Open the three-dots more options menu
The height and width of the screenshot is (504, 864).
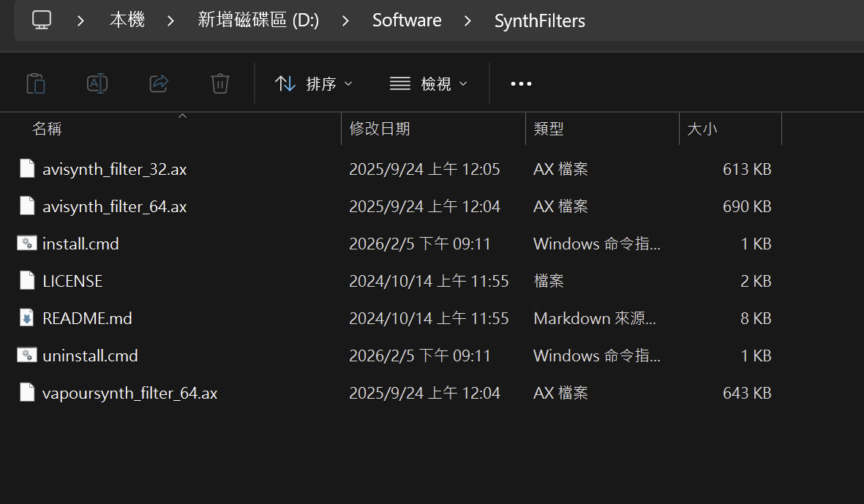click(x=521, y=83)
